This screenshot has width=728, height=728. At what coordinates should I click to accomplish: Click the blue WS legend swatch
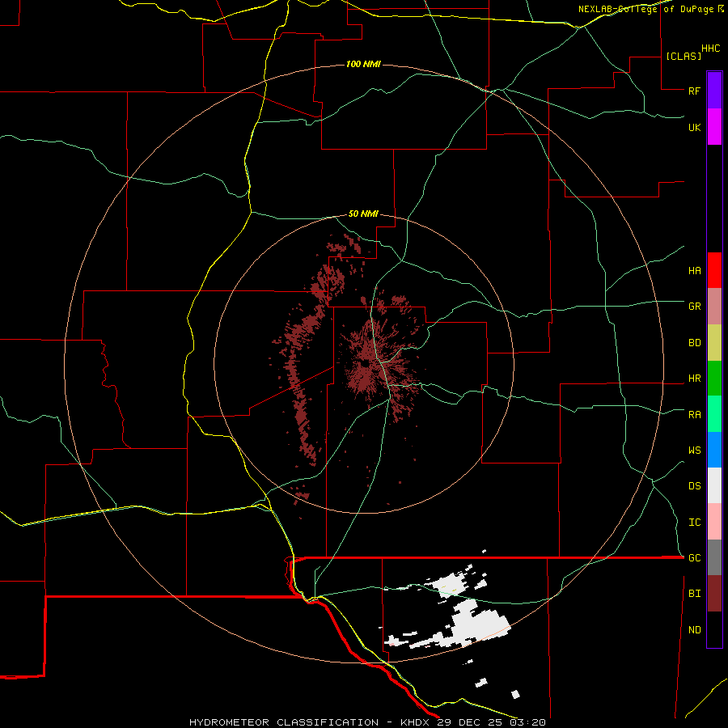tap(714, 450)
